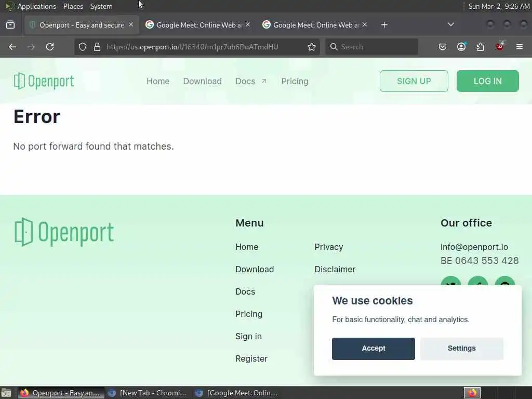Screen dimensions: 532x399
Task: Click the SIGN UP button
Action: (x=414, y=81)
